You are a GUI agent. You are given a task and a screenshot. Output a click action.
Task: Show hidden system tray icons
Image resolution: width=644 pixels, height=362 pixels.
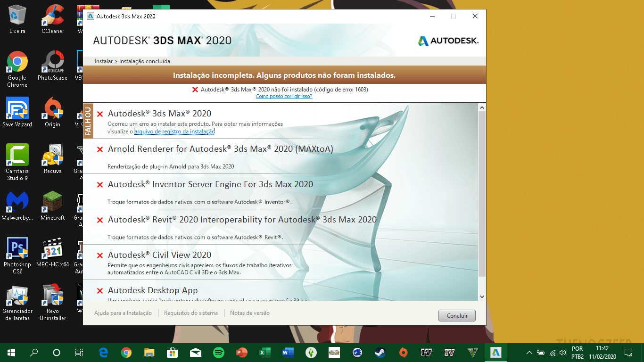(x=529, y=352)
